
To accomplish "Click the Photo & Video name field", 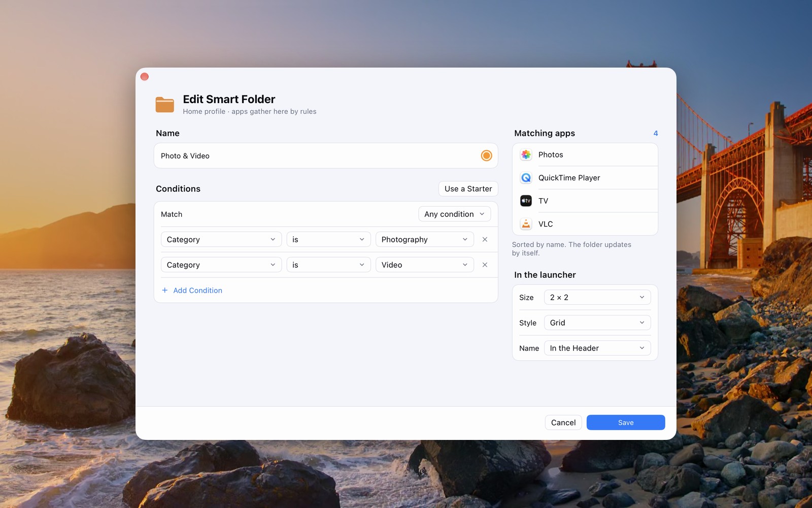I will (x=326, y=155).
